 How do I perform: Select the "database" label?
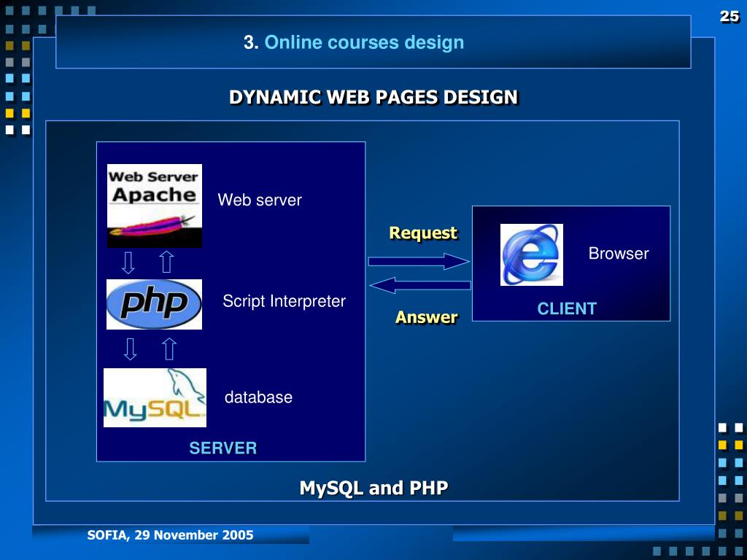coord(258,397)
